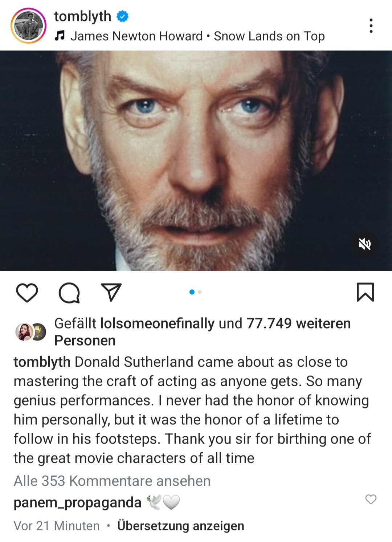Share post with the paper plane icon
The image size is (392, 542).
pos(111,292)
